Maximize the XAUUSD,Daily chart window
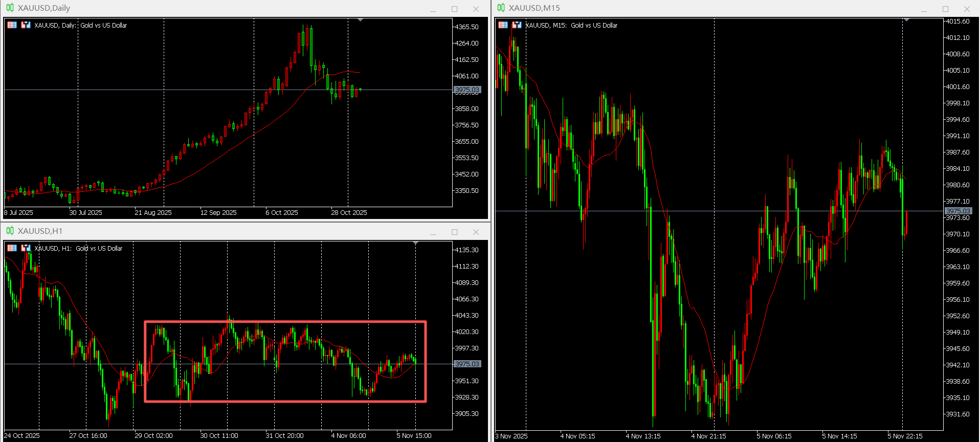This screenshot has width=980, height=442. pyautogui.click(x=454, y=9)
